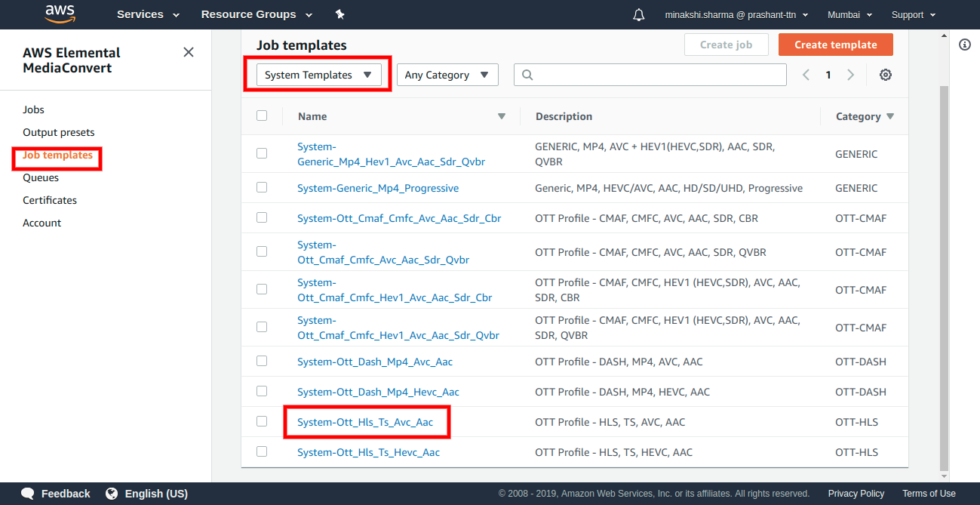Open the System Templates dropdown
The image size is (980, 505).
[318, 75]
